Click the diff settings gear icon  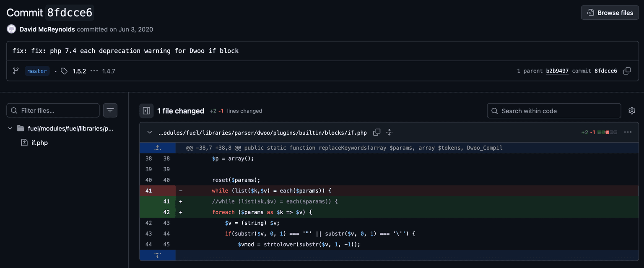(632, 111)
